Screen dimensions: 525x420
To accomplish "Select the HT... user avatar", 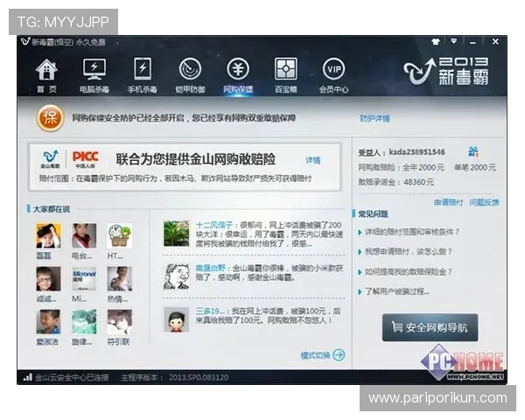I will click(x=120, y=235).
